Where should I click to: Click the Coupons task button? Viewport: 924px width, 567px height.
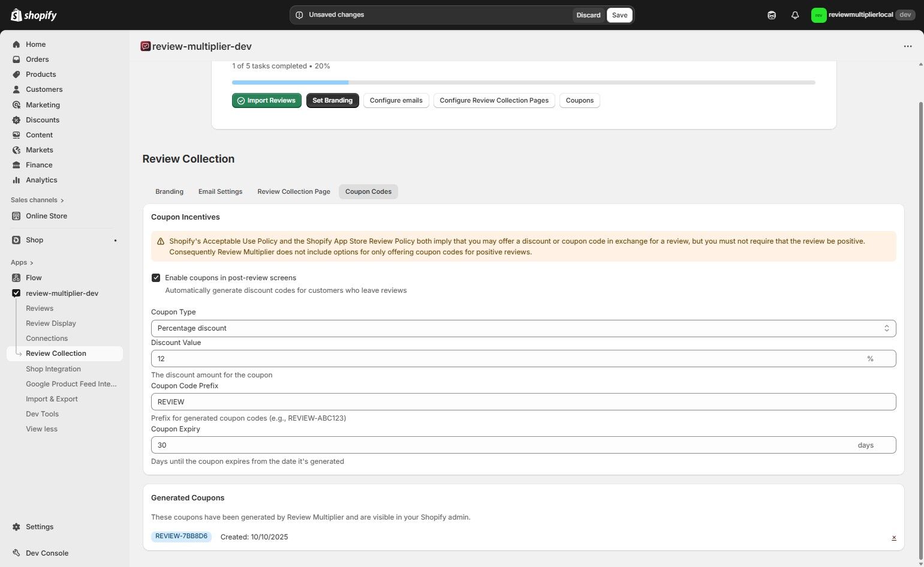pos(579,101)
